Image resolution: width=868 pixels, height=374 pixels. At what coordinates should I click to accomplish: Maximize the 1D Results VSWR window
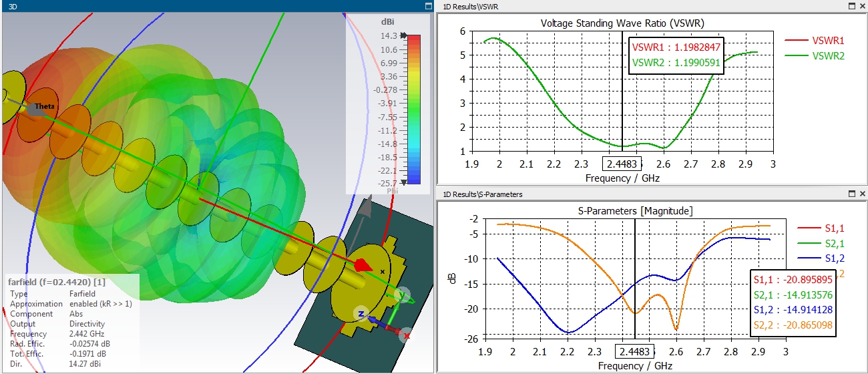pyautogui.click(x=851, y=5)
